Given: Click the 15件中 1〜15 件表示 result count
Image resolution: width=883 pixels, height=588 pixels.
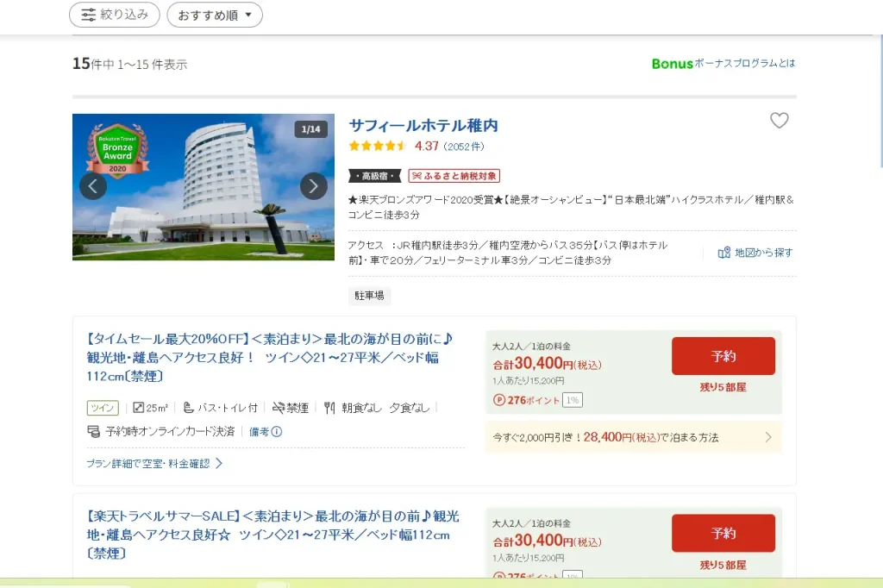Looking at the screenshot, I should [129, 64].
